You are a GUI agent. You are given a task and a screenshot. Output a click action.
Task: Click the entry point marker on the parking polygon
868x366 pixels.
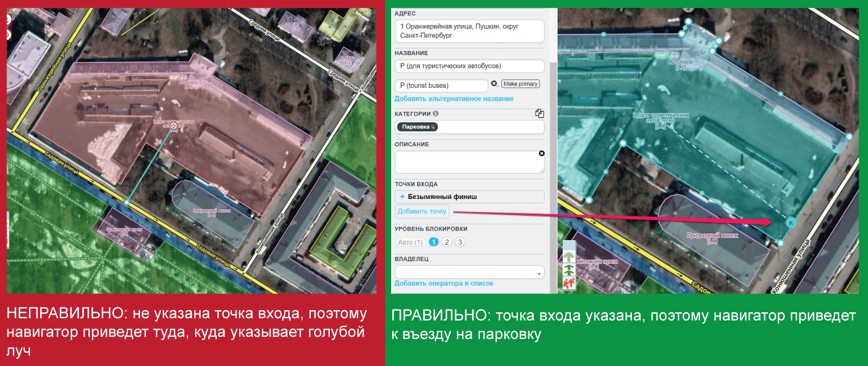click(791, 222)
